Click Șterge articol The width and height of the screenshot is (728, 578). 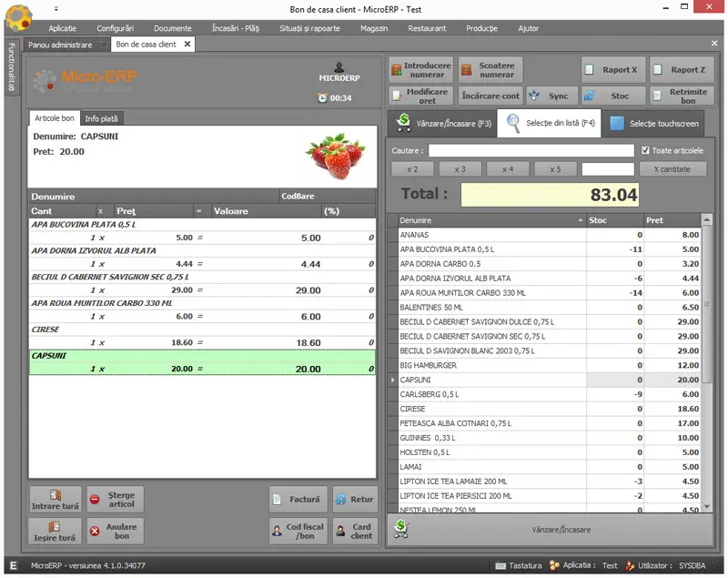click(116, 500)
